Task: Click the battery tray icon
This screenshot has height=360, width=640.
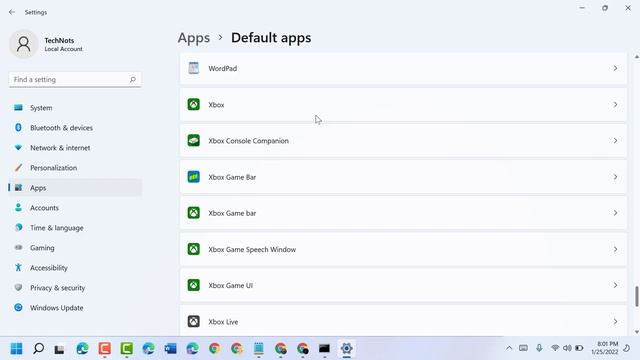Action: tap(579, 348)
